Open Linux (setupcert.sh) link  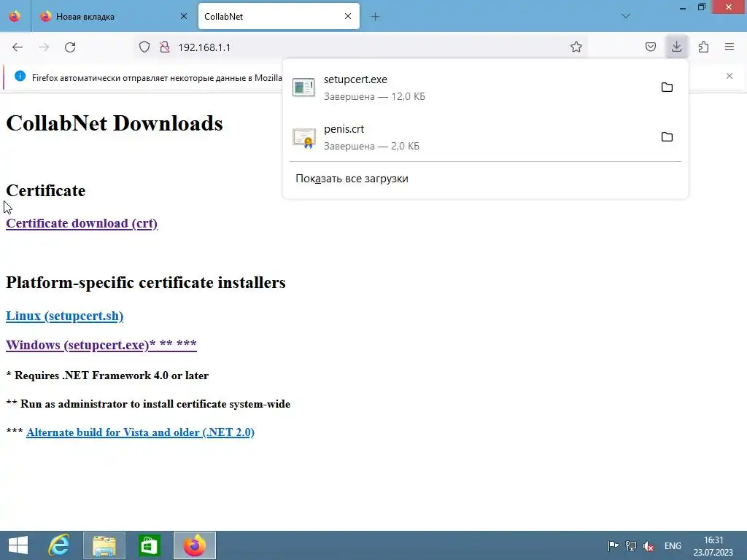(x=64, y=316)
